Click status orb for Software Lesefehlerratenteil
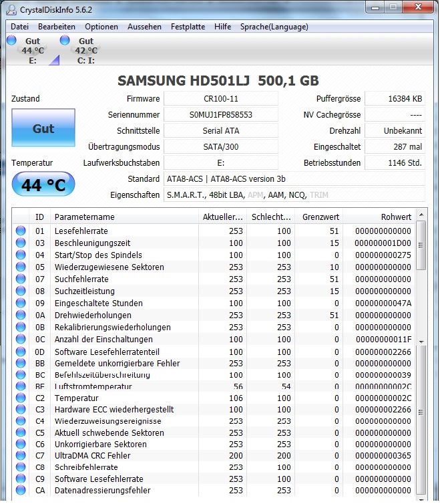Screen dimensions: 440x504 point(21,352)
